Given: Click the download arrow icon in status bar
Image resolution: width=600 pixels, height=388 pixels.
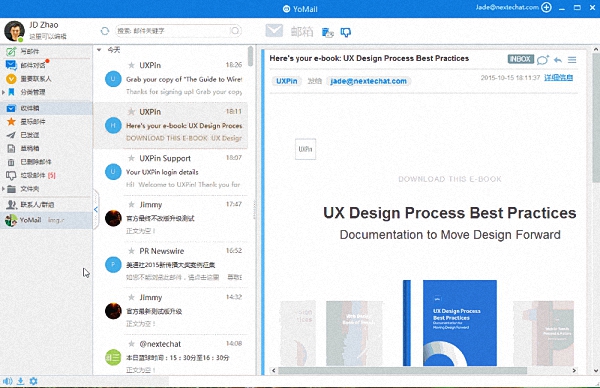Looking at the screenshot, I should point(21,381).
